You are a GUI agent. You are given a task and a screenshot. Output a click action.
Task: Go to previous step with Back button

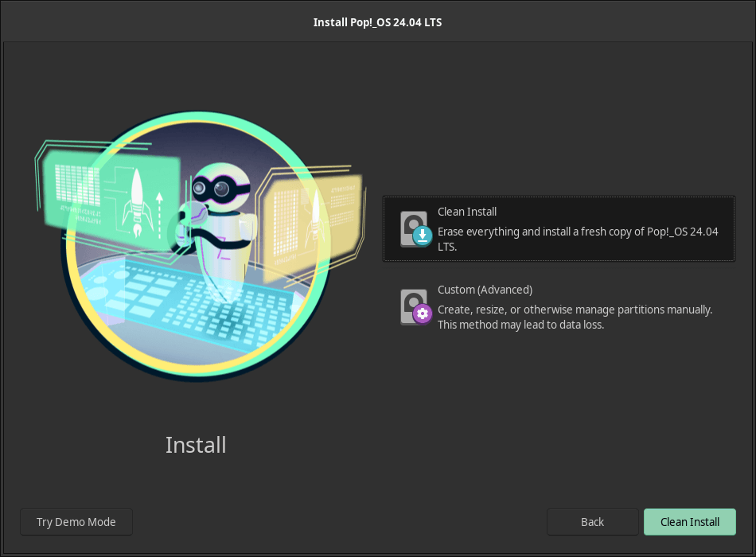coord(592,522)
